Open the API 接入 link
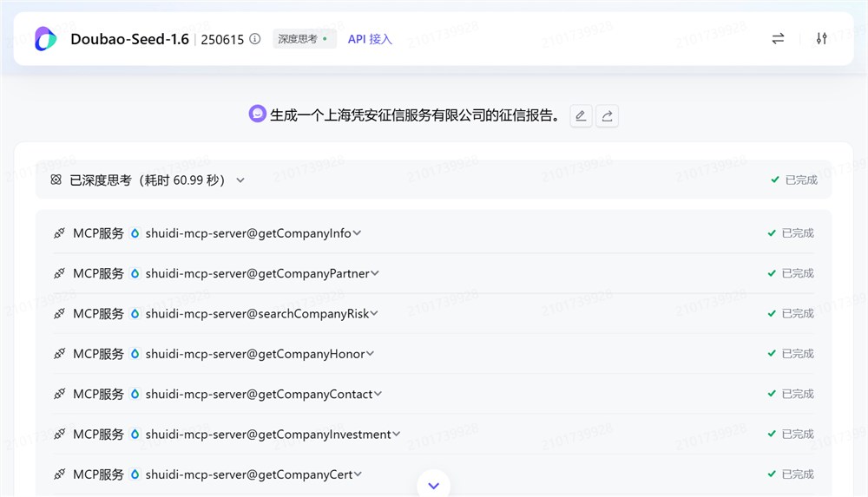 pyautogui.click(x=370, y=39)
